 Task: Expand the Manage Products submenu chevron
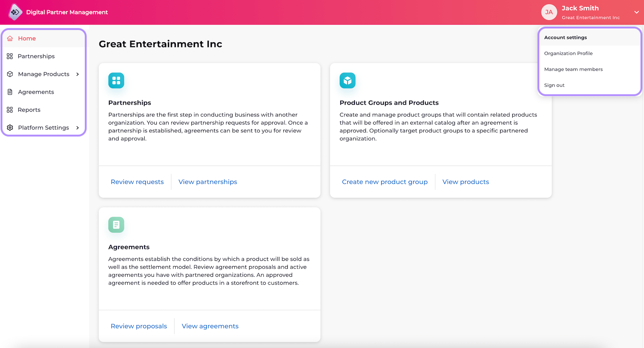[78, 74]
